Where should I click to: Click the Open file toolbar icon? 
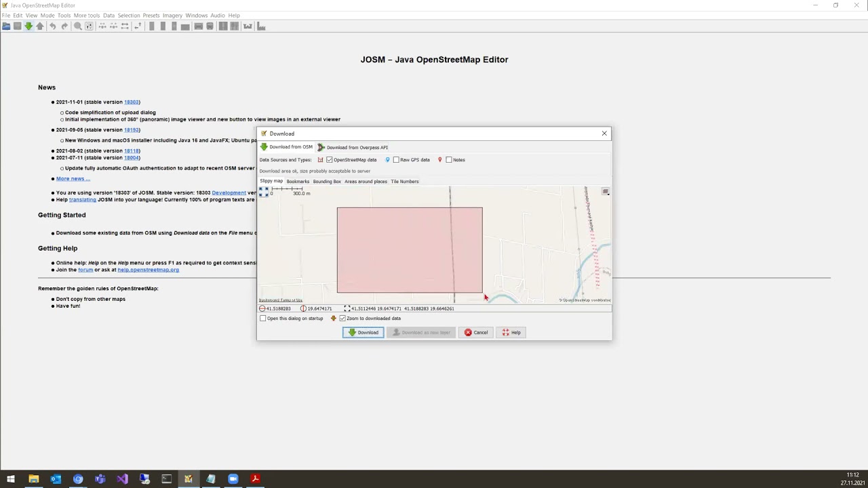coord(6,26)
